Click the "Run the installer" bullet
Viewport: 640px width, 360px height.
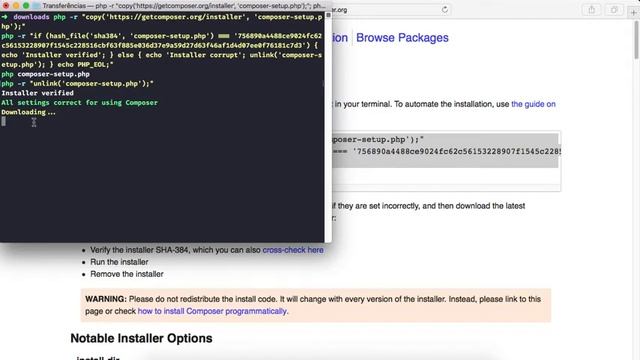pyautogui.click(x=119, y=262)
